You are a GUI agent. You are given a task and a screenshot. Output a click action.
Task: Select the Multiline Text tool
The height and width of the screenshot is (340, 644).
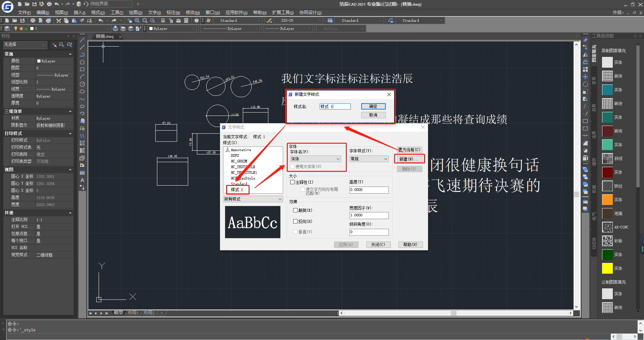82,180
